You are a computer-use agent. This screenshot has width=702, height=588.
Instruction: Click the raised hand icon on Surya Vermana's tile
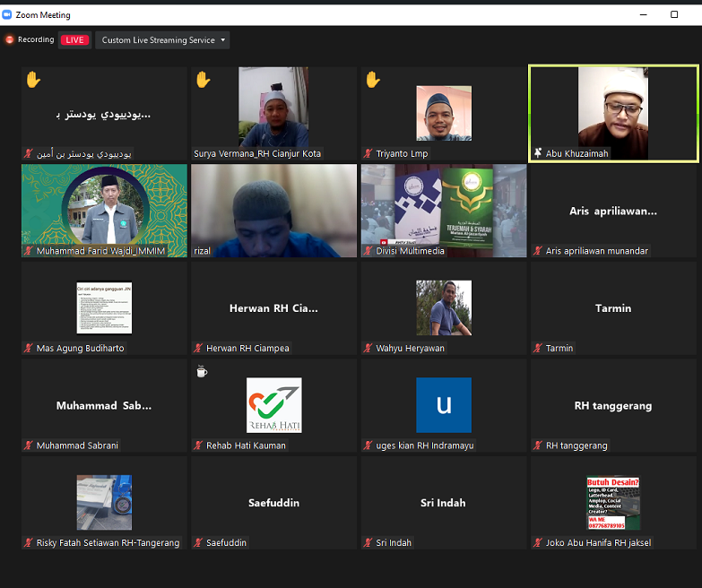pyautogui.click(x=204, y=80)
